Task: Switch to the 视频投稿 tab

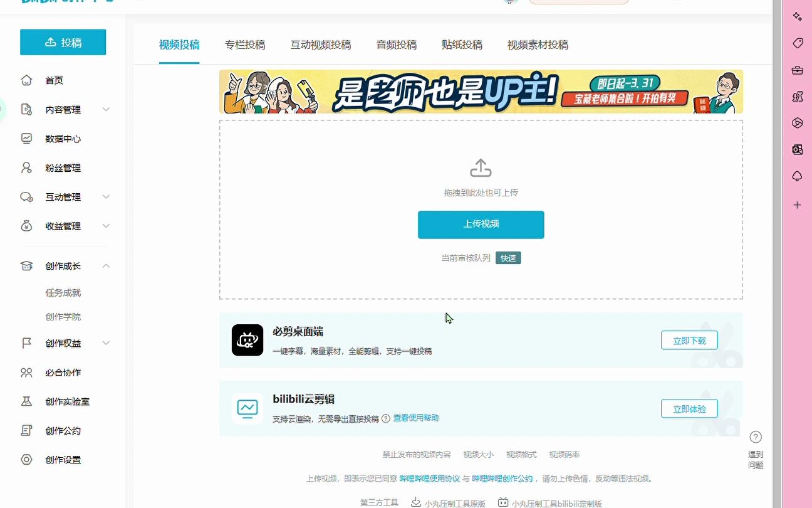Action: (179, 45)
